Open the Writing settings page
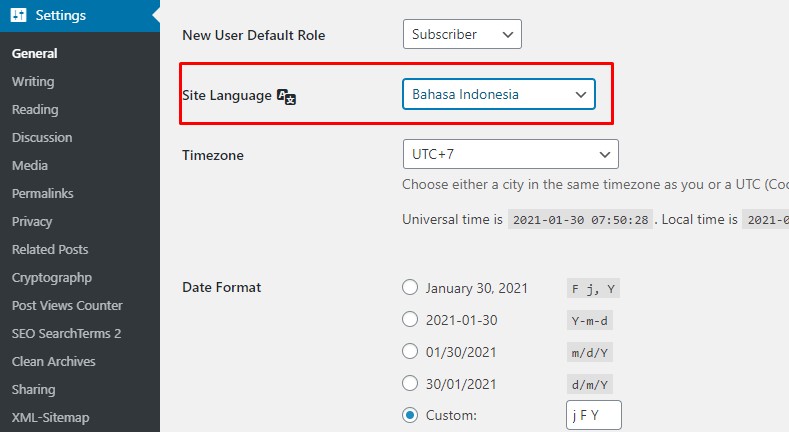The height and width of the screenshot is (432, 789). (x=33, y=81)
